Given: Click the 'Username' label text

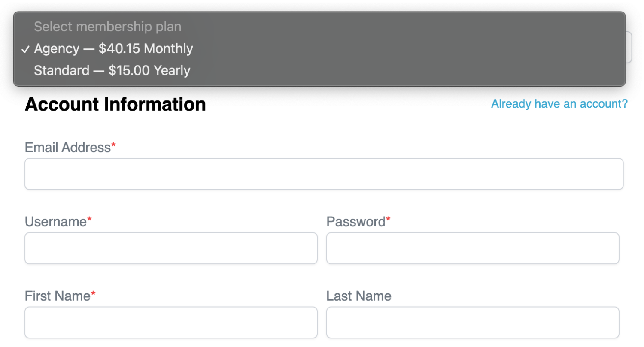Looking at the screenshot, I should (x=56, y=222).
